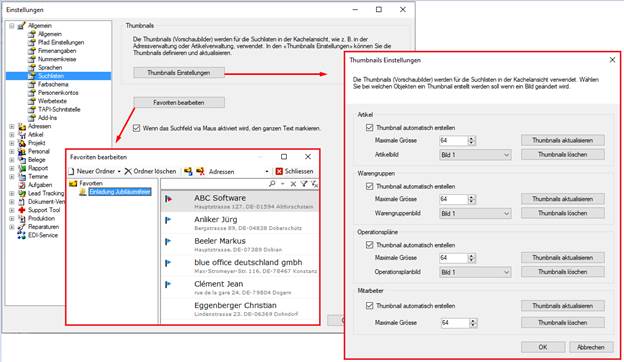The width and height of the screenshot is (624, 362).
Task: Toggle the Suchfeld via Maus text markieren checkbox
Action: pyautogui.click(x=136, y=128)
